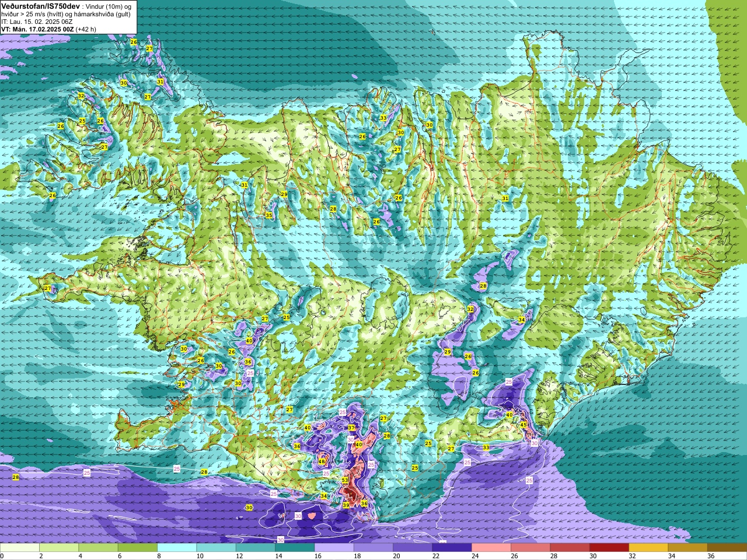Choose the dark red 30–32 legend swatch
This screenshot has height=560, width=747.
tap(609, 548)
